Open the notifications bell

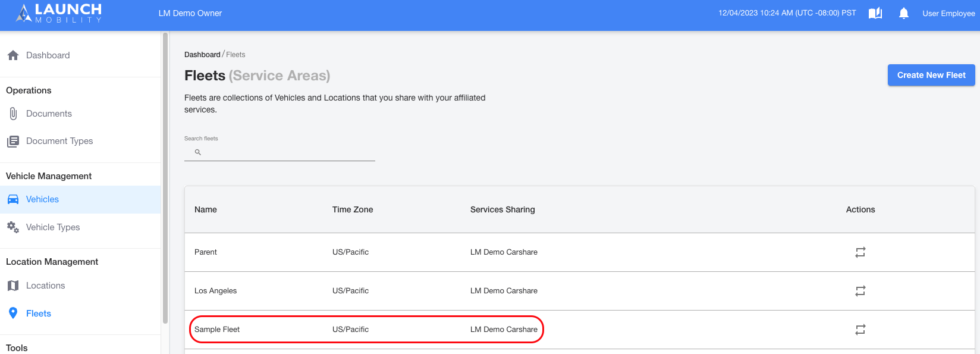point(904,13)
